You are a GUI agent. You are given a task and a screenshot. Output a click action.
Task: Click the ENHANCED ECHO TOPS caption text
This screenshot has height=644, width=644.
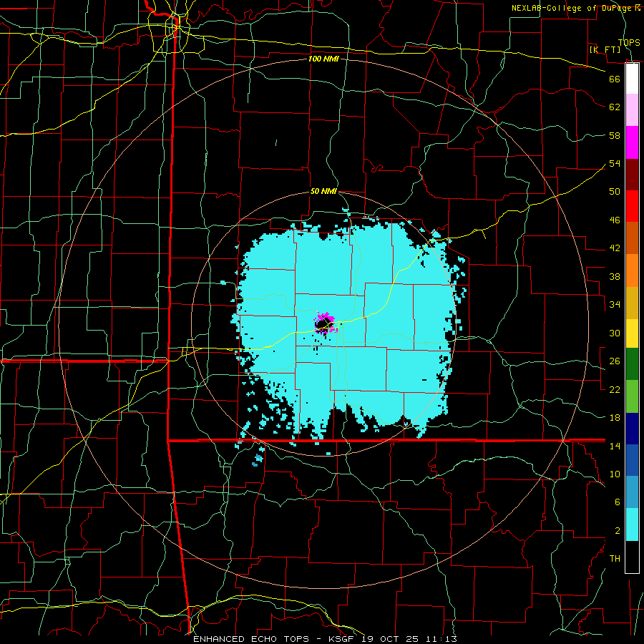(253, 639)
